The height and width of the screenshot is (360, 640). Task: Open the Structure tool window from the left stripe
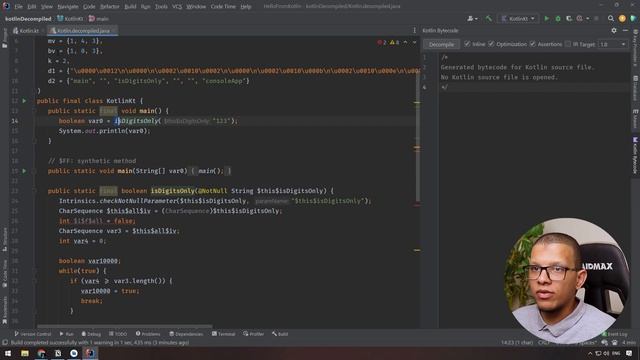tap(4, 239)
